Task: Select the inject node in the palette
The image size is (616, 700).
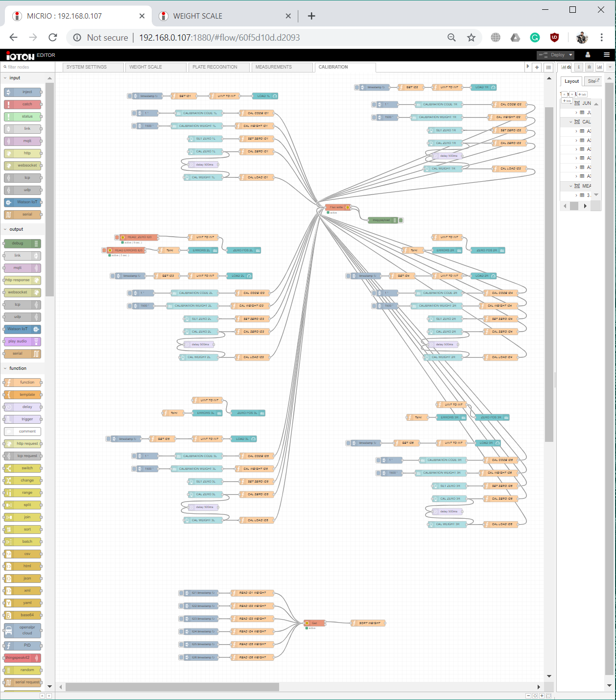Action: click(x=23, y=92)
